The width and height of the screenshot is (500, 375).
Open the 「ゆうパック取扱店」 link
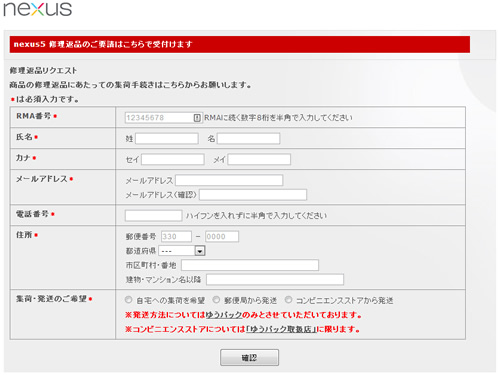(x=281, y=329)
